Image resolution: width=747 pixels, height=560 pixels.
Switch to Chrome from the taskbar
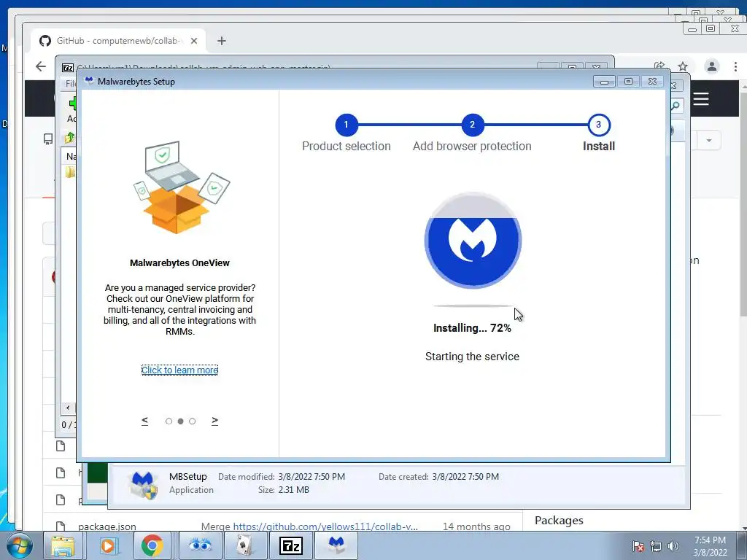click(152, 545)
